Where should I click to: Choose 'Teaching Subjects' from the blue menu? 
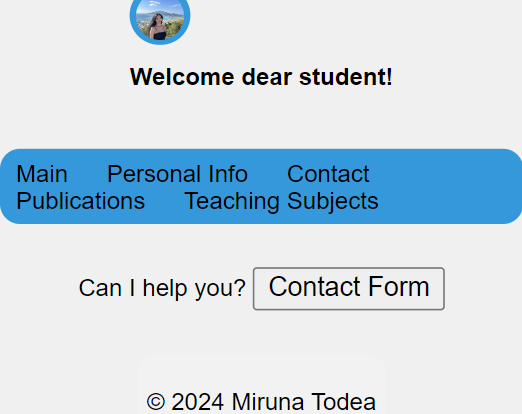pos(281,201)
